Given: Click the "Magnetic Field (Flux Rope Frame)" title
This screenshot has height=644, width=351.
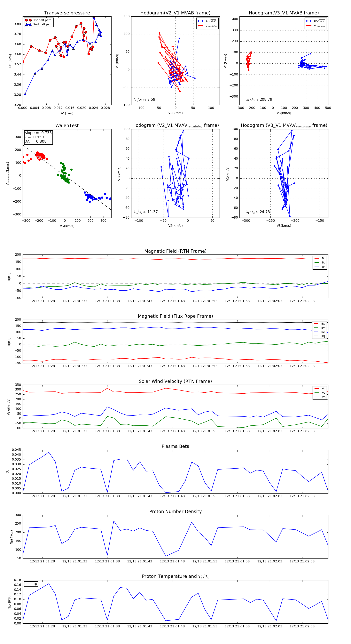Looking at the screenshot, I should [175, 316].
